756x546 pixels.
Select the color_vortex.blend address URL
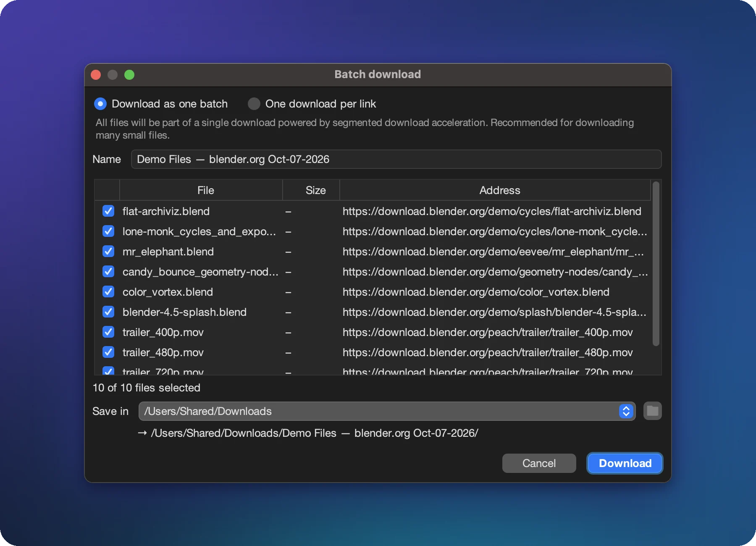(x=476, y=292)
